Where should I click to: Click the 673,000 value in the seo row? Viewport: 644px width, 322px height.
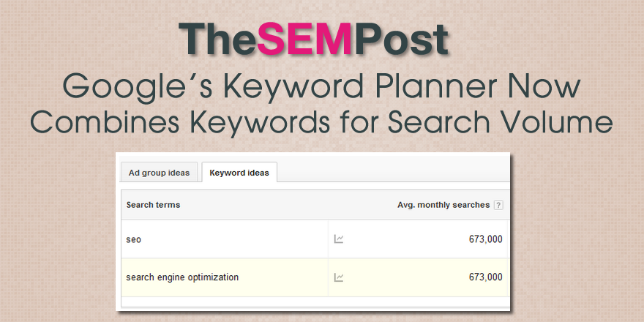[485, 239]
